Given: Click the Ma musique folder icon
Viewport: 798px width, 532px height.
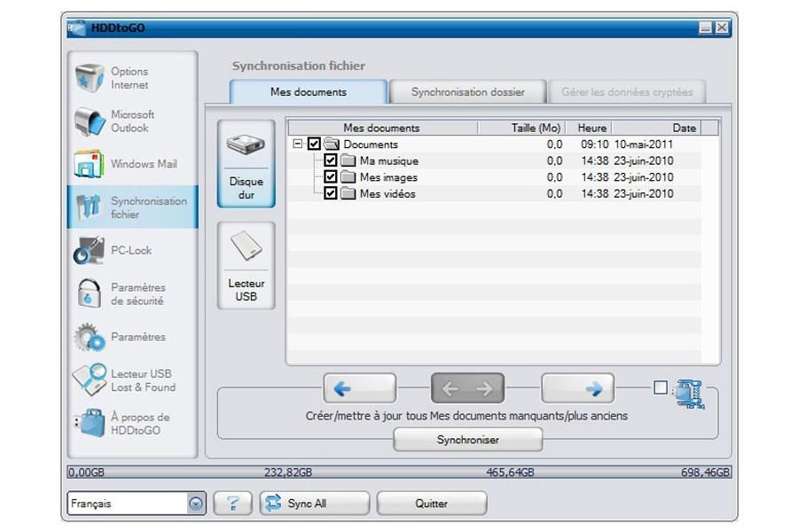Looking at the screenshot, I should point(348,160).
